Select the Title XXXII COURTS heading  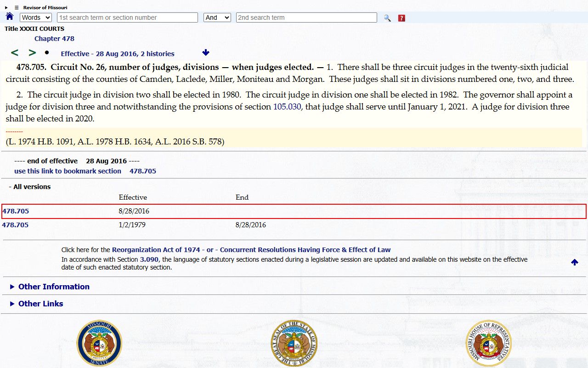click(34, 29)
